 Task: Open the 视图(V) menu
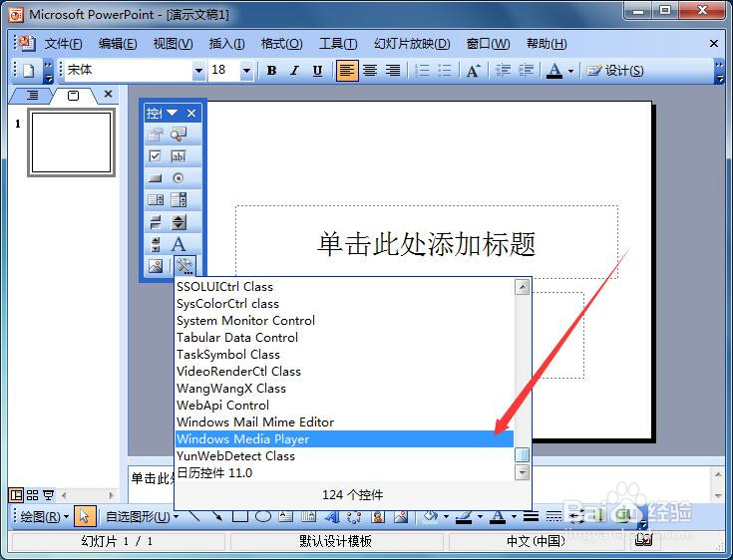point(173,44)
